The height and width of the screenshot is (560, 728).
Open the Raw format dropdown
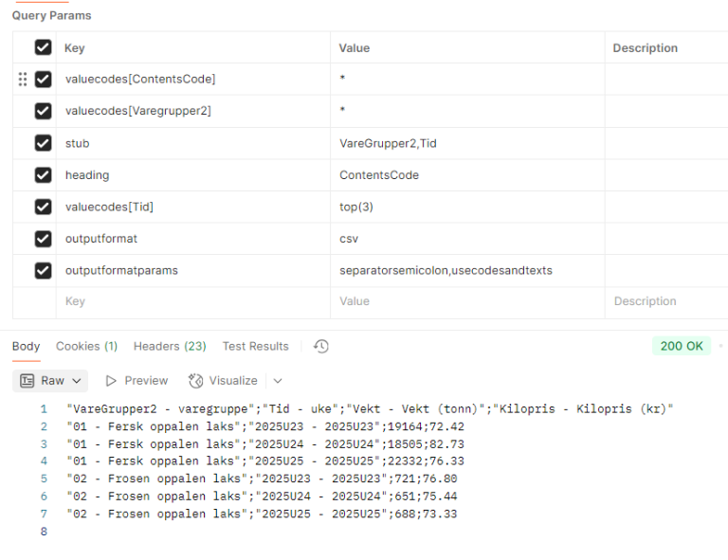coord(53,381)
